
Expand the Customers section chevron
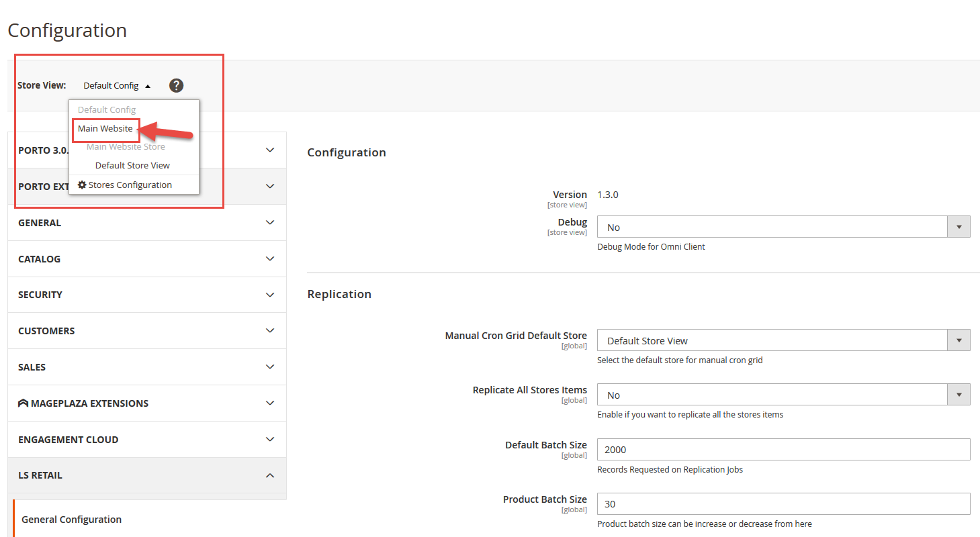point(270,331)
